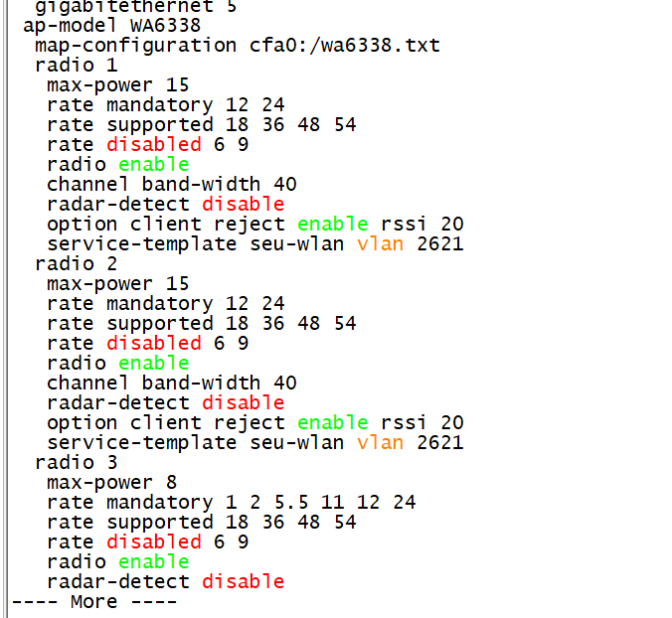Click orange vlan word under radio 1

point(380,244)
